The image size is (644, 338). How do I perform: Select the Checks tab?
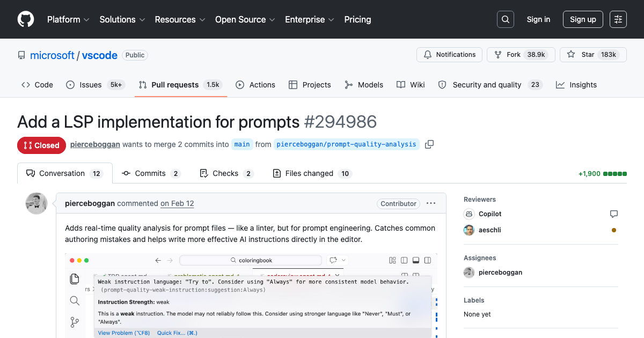click(226, 173)
